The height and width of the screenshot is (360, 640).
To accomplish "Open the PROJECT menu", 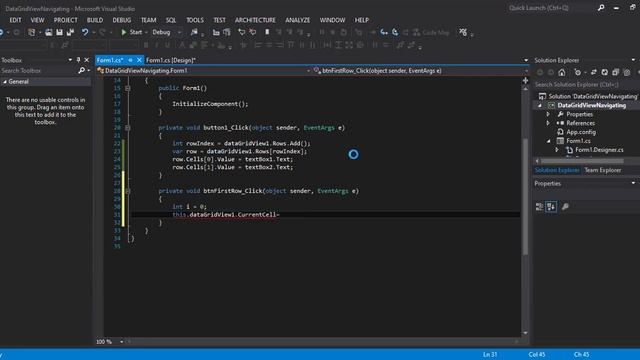I will tap(65, 20).
